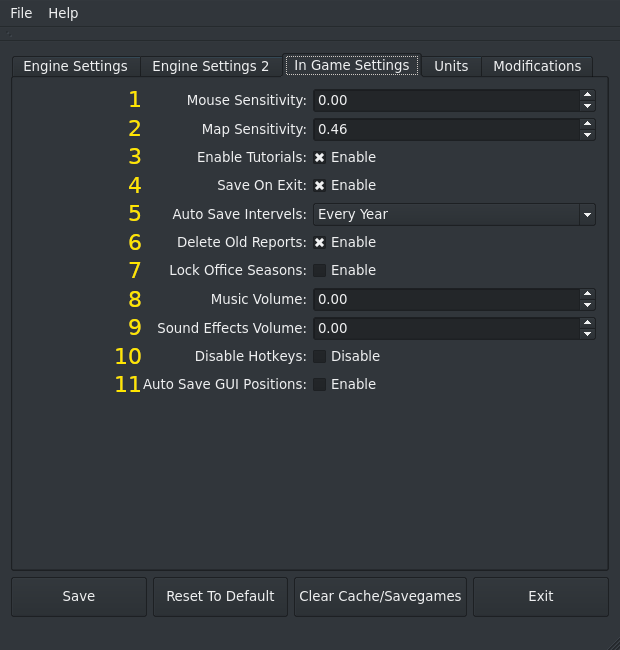
Task: Uncheck the Enable Tutorials checkbox
Action: click(x=320, y=157)
